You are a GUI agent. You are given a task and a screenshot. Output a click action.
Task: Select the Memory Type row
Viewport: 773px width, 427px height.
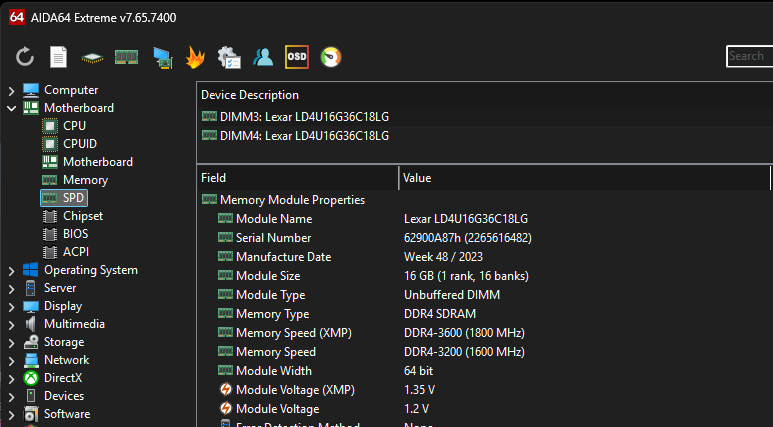click(x=485, y=314)
